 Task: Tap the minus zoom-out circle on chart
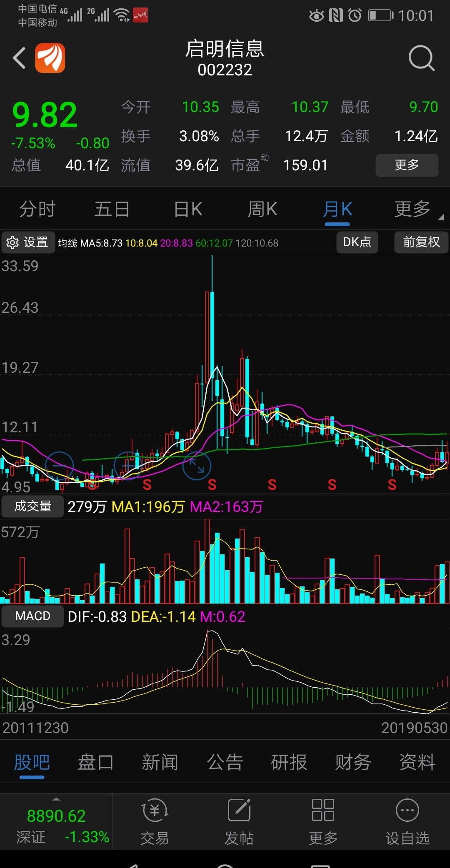point(59,466)
